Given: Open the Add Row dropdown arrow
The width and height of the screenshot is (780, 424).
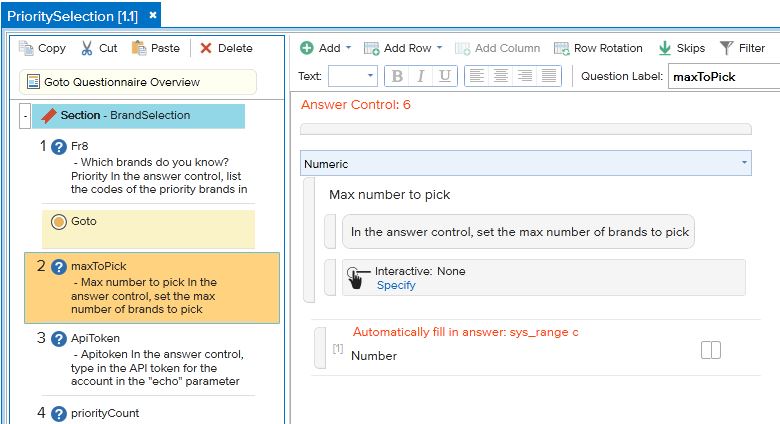Looking at the screenshot, I should [439, 48].
